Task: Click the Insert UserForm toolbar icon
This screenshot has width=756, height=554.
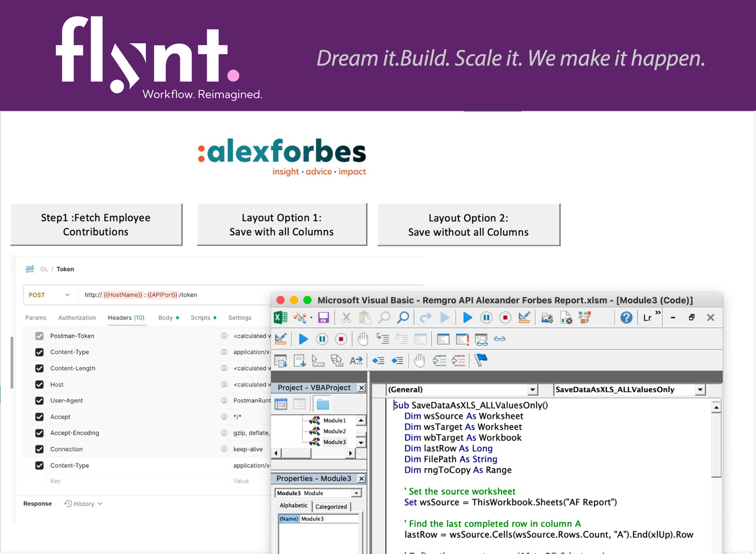Action: 300,318
